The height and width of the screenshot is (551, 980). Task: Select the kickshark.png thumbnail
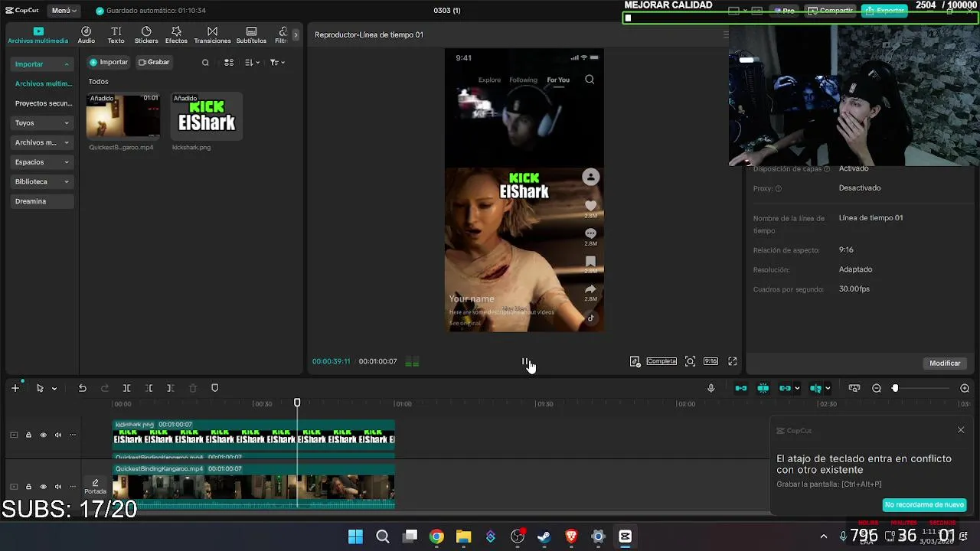[207, 116]
